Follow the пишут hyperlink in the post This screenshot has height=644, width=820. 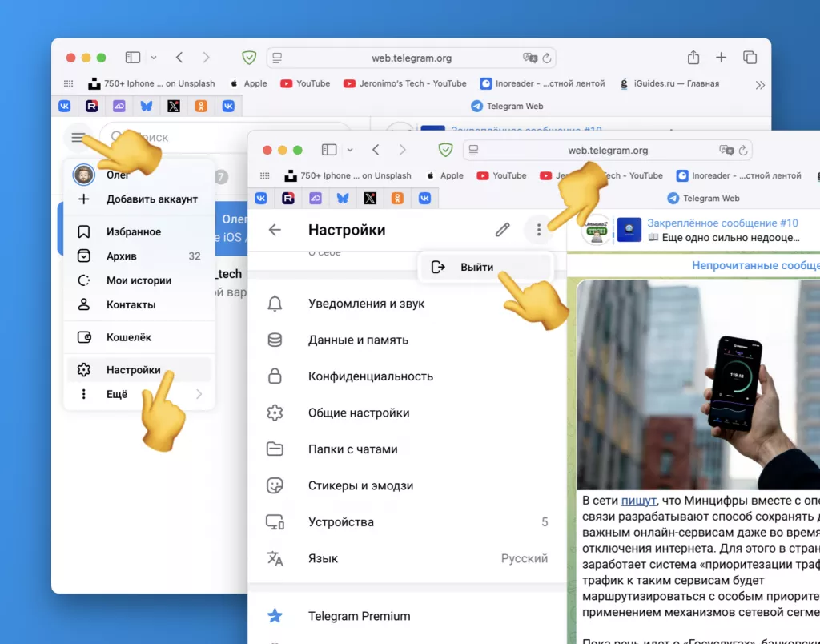pos(638,501)
